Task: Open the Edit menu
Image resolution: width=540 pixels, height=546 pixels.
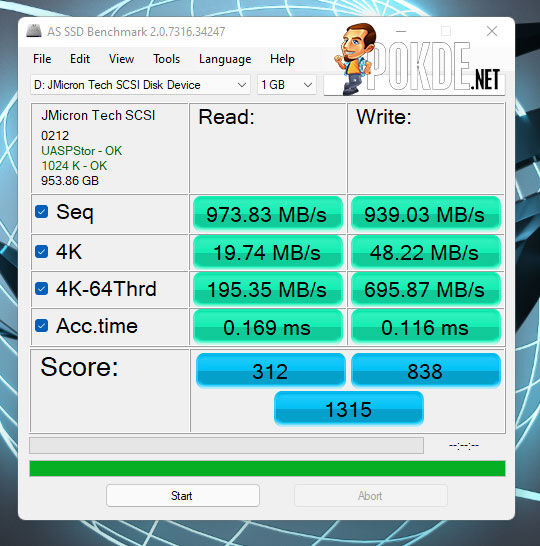Action: (x=80, y=59)
